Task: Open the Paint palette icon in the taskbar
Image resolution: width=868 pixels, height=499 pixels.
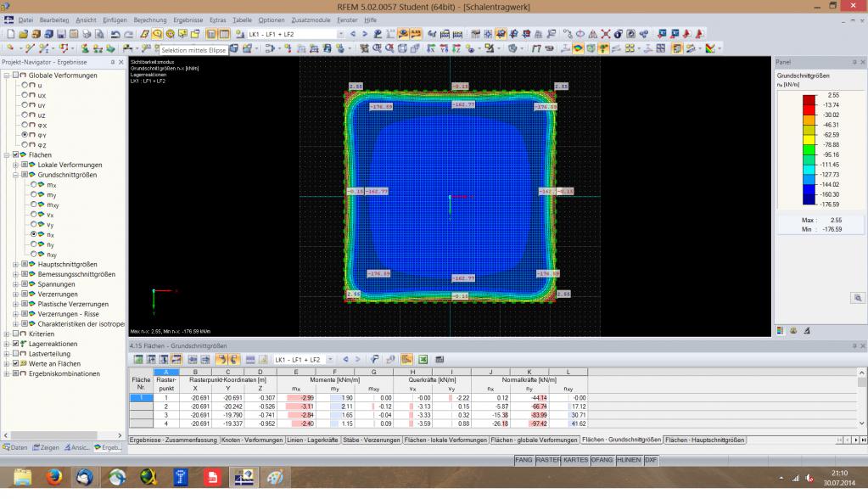Action: (x=275, y=476)
